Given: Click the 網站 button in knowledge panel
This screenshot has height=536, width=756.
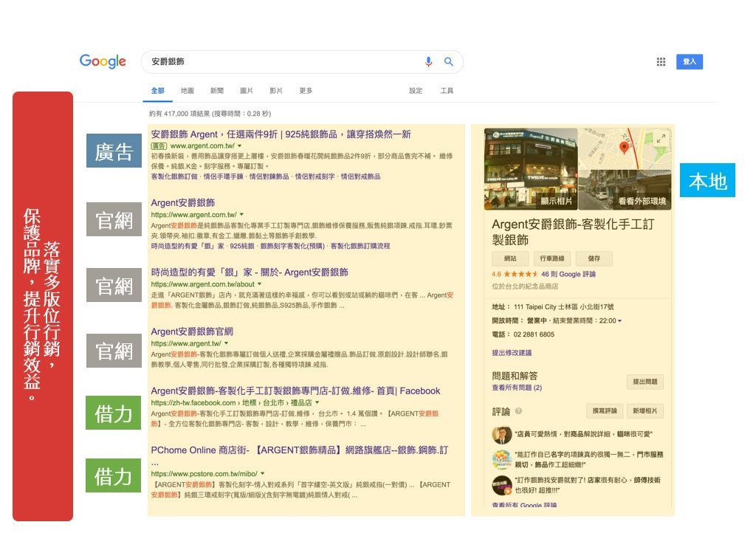Looking at the screenshot, I should (510, 259).
